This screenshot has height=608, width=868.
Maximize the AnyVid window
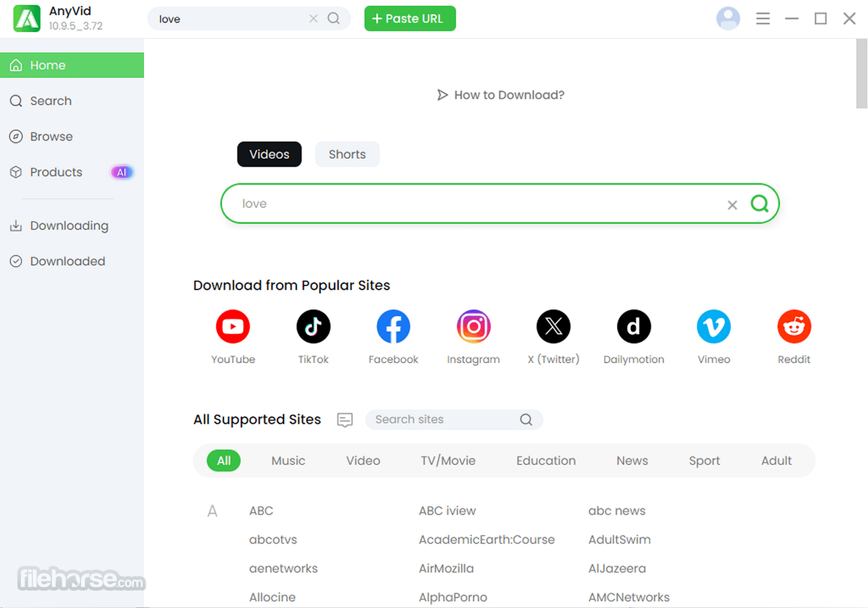click(x=821, y=19)
